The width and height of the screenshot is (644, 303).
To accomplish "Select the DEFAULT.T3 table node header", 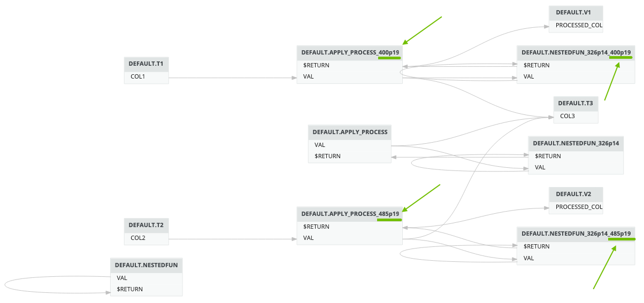I will [x=575, y=103].
